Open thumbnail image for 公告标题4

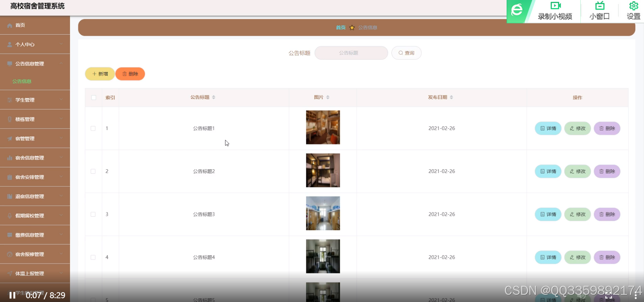coord(323,256)
